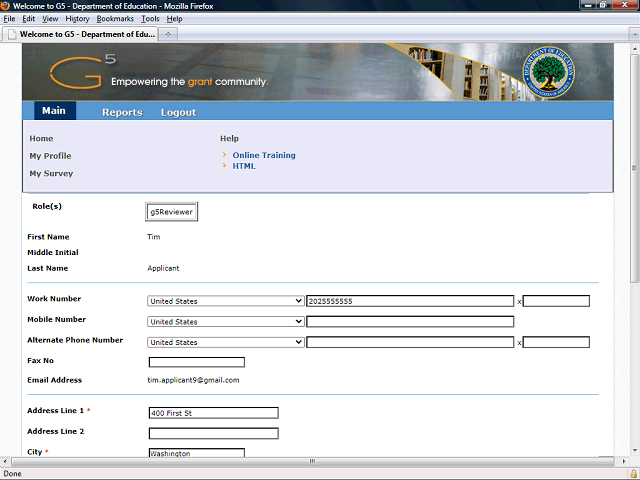
Task: Switch to the Reports tab
Action: coord(122,112)
